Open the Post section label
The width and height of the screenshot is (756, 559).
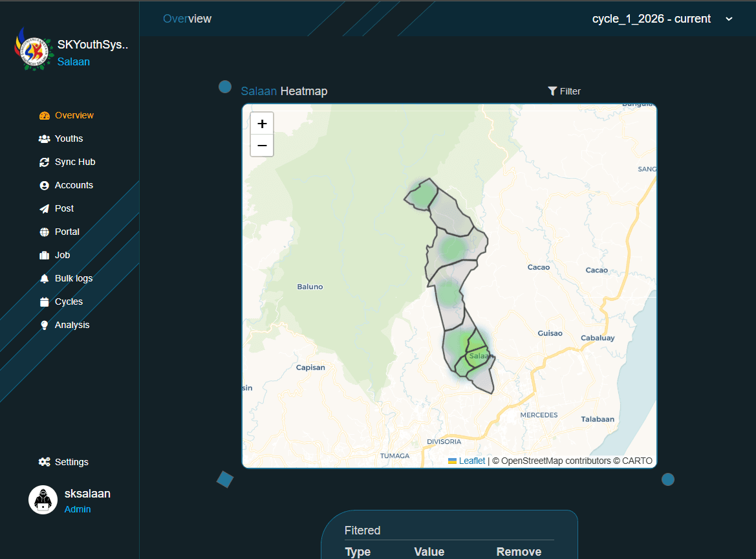coord(64,208)
